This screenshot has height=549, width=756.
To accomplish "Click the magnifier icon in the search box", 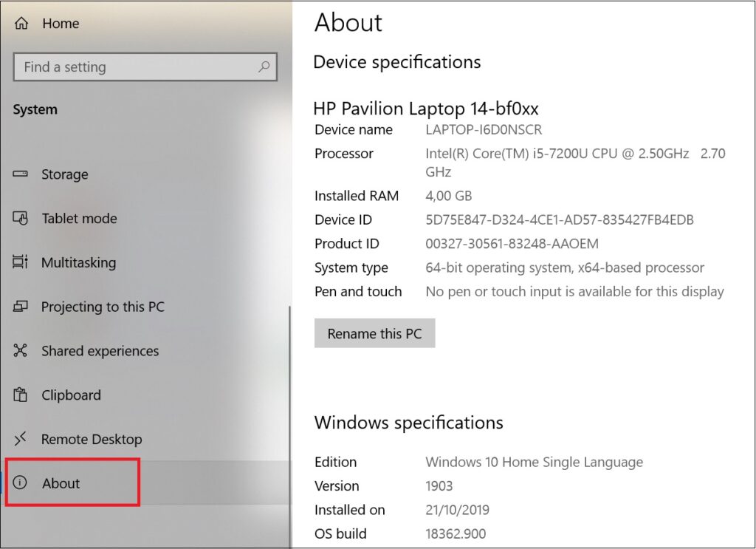I will pos(264,67).
